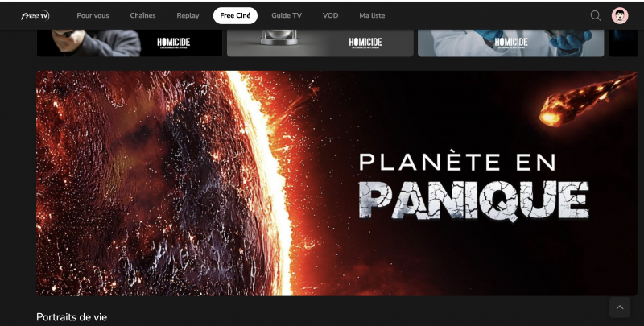The image size is (644, 326).
Task: Open the Ma liste tab
Action: (372, 15)
